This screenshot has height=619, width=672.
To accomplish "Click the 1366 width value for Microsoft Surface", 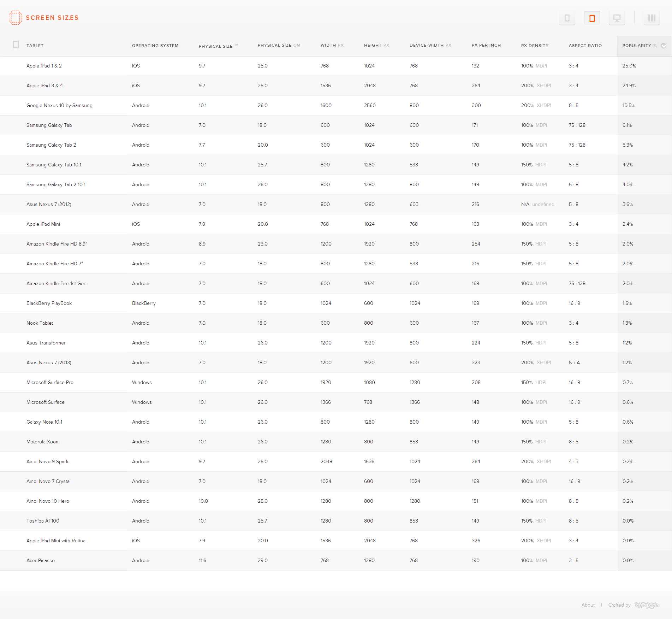I will point(326,402).
